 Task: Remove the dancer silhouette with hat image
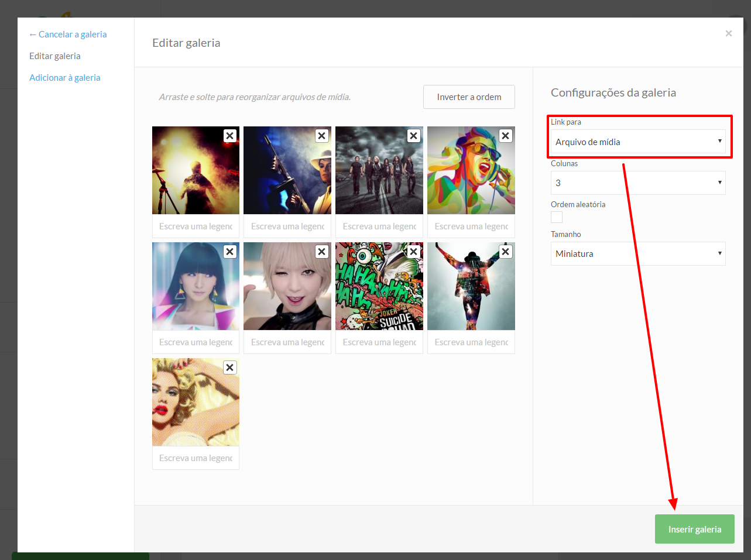(506, 252)
